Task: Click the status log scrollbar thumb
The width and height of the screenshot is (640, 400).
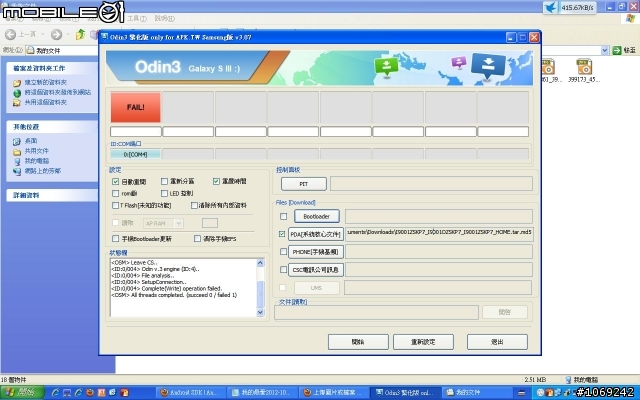Action: (260, 293)
